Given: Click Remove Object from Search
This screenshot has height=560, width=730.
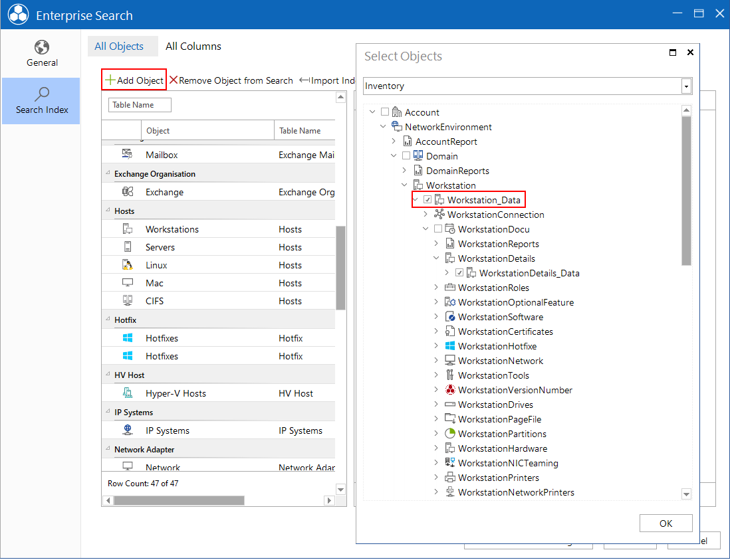Looking at the screenshot, I should [x=231, y=80].
